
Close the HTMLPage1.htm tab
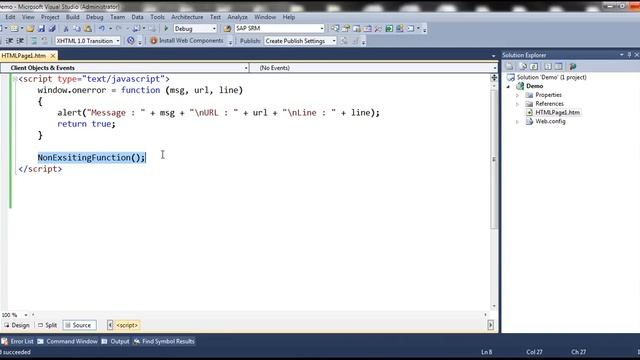click(x=53, y=56)
